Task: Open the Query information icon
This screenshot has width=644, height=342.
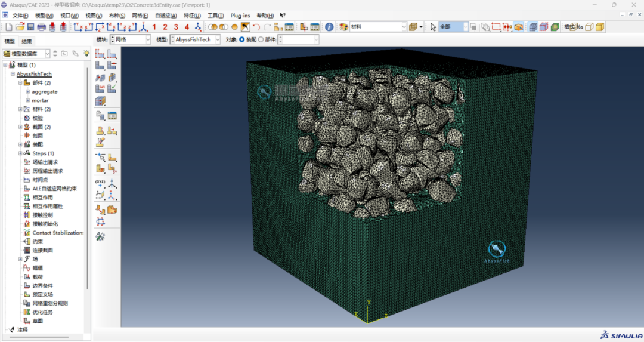Action: point(329,27)
